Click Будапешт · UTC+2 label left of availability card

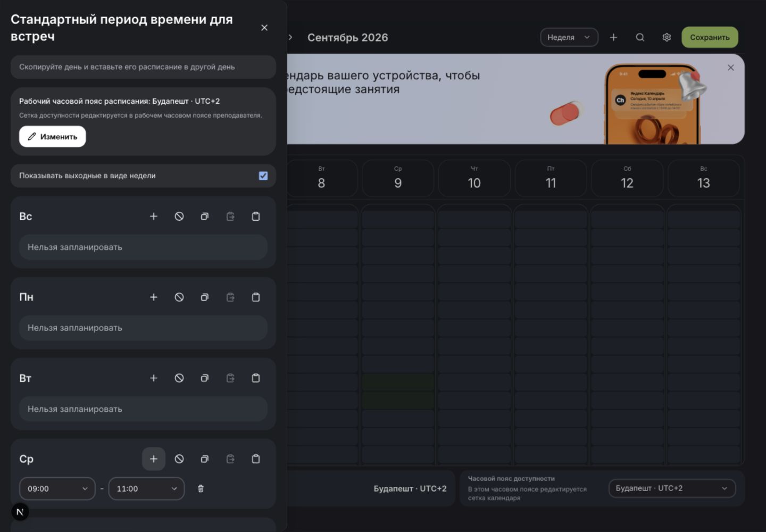(x=410, y=488)
